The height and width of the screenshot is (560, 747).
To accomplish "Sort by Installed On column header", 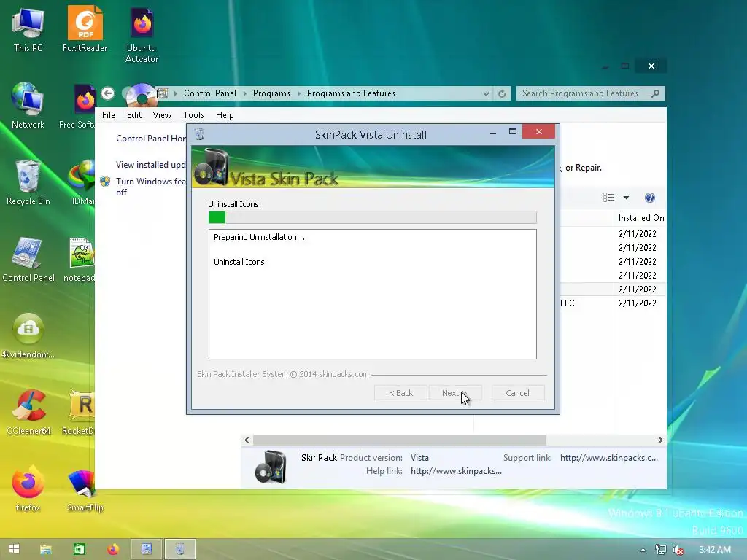I will pyautogui.click(x=640, y=218).
